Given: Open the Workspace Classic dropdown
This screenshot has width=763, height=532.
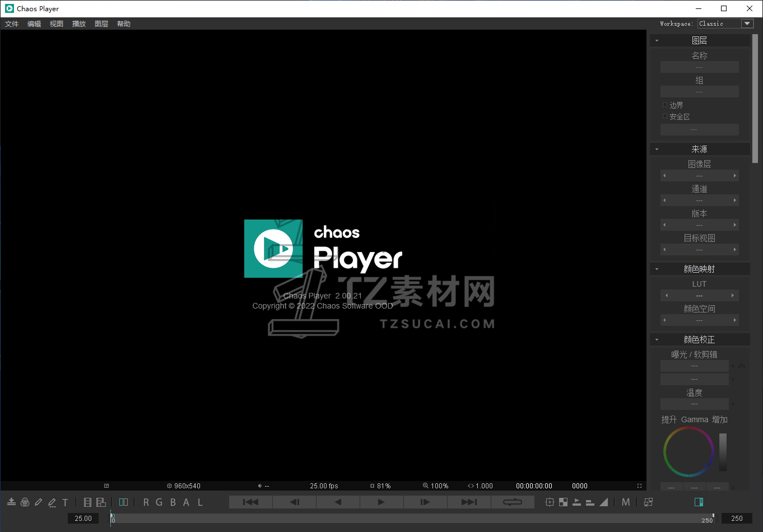Looking at the screenshot, I should [x=725, y=24].
